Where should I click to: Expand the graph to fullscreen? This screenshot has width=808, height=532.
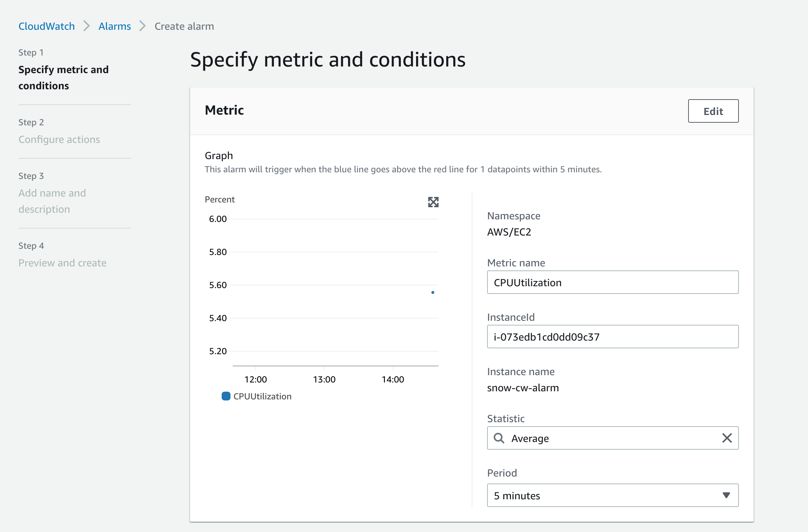pos(433,202)
